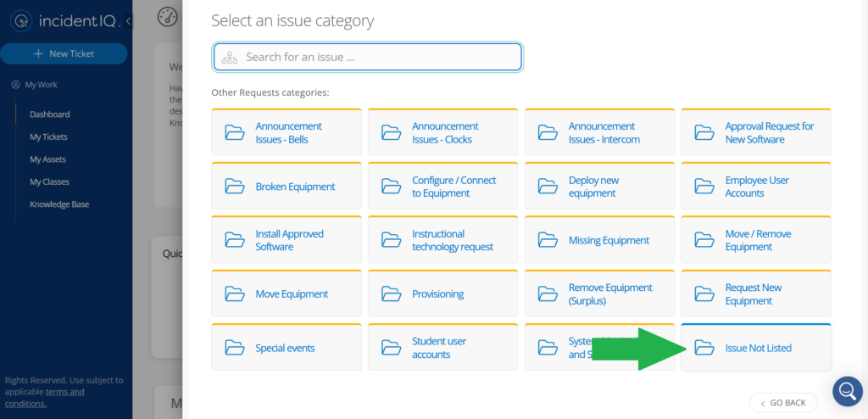This screenshot has height=419, width=868.
Task: Click the Move Equipment folder icon
Action: [x=235, y=293]
